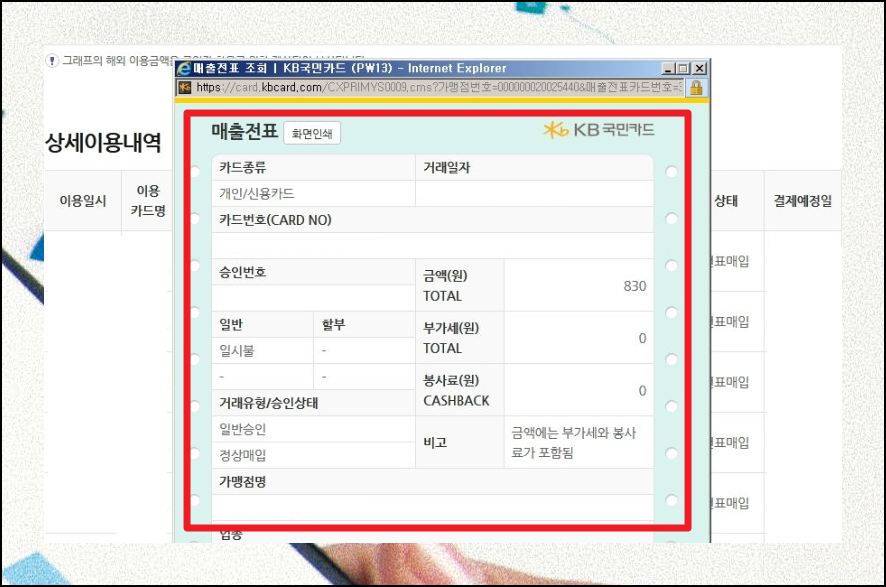Click the 금액에는 부가세와 봉사료가 포함됨 note
Image resolution: width=886 pixels, height=587 pixels.
point(574,443)
